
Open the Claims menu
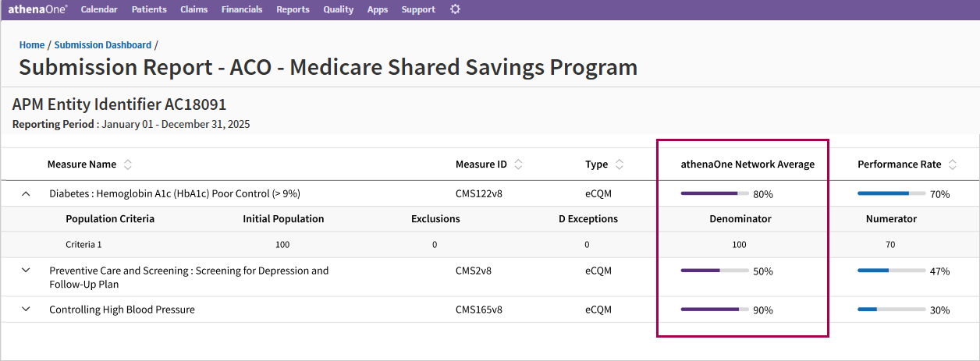point(194,9)
